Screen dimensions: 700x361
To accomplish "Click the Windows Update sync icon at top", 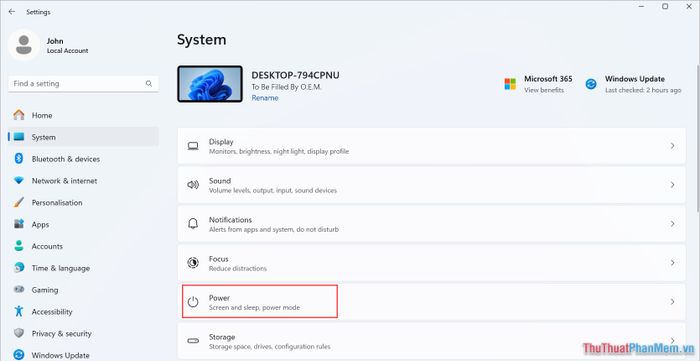I will click(x=591, y=84).
